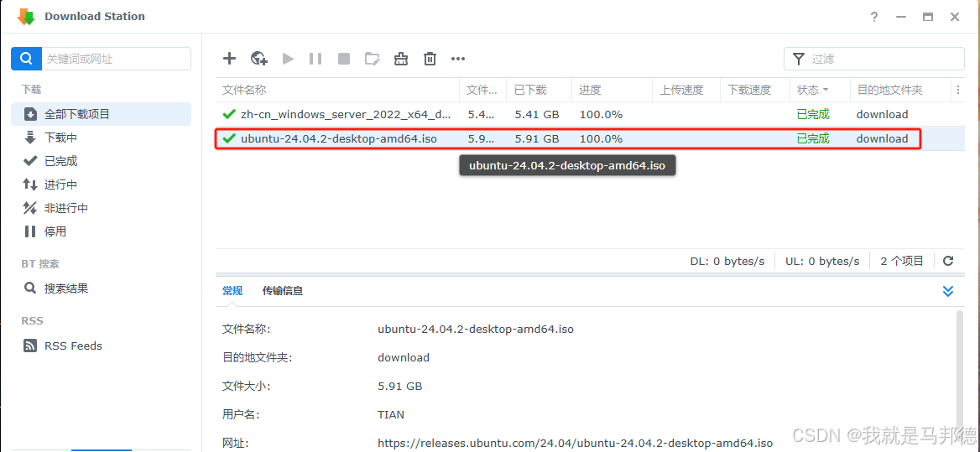Viewport: 980px width, 452px height.
Task: Click the download folder cell of the ubuntu row
Action: (882, 138)
